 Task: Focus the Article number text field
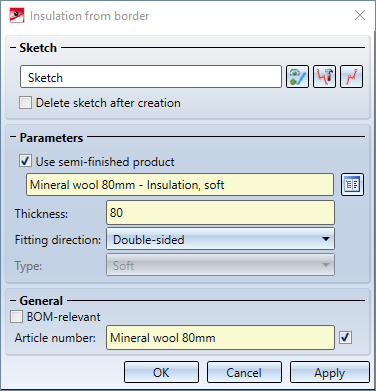[x=220, y=338]
